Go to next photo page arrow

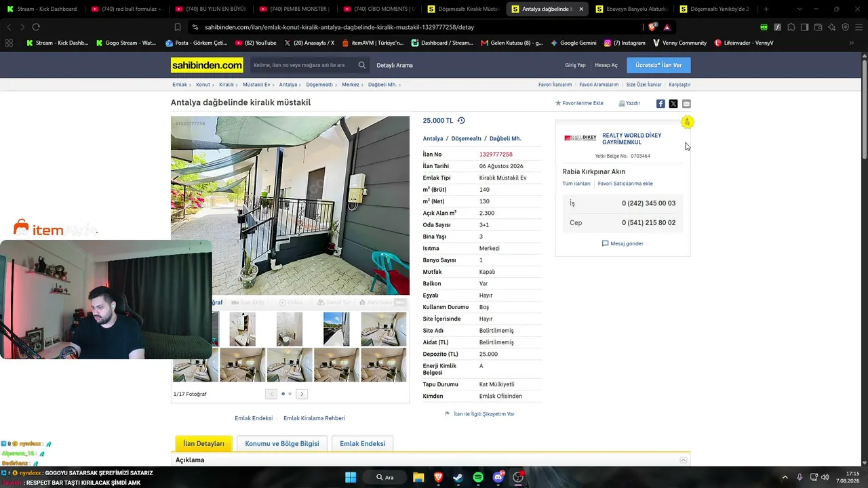tap(302, 394)
